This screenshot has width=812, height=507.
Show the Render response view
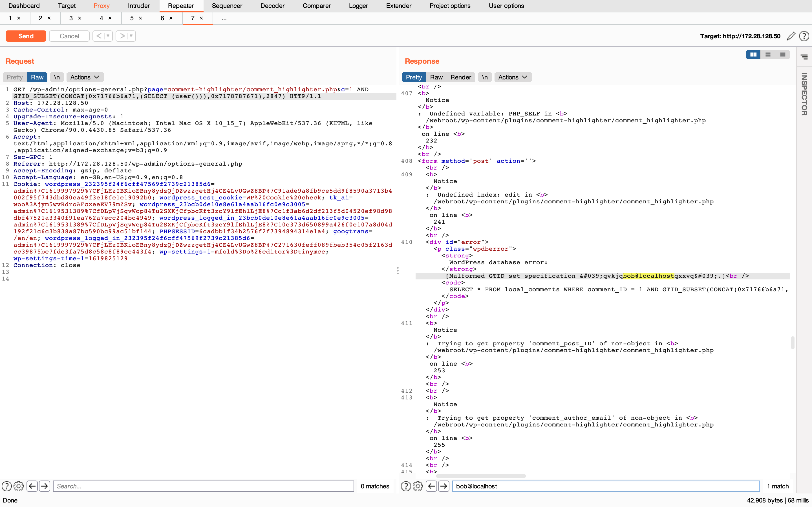click(x=460, y=77)
